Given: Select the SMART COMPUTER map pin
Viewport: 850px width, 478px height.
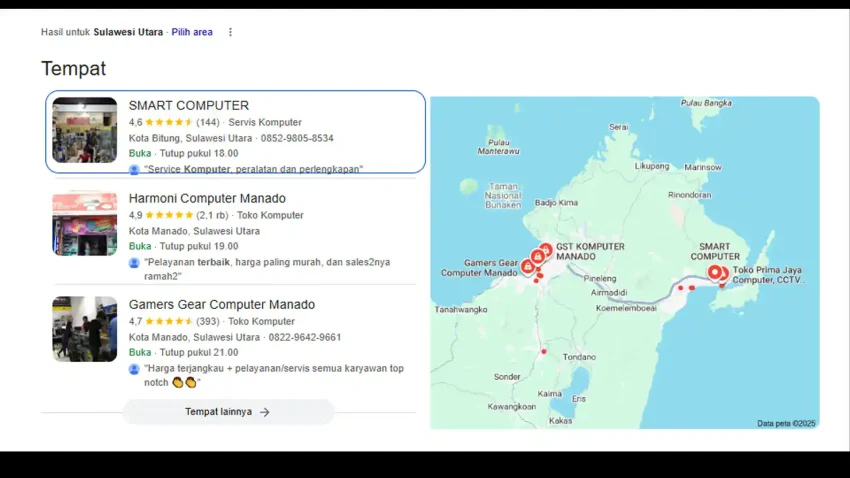Looking at the screenshot, I should [715, 272].
